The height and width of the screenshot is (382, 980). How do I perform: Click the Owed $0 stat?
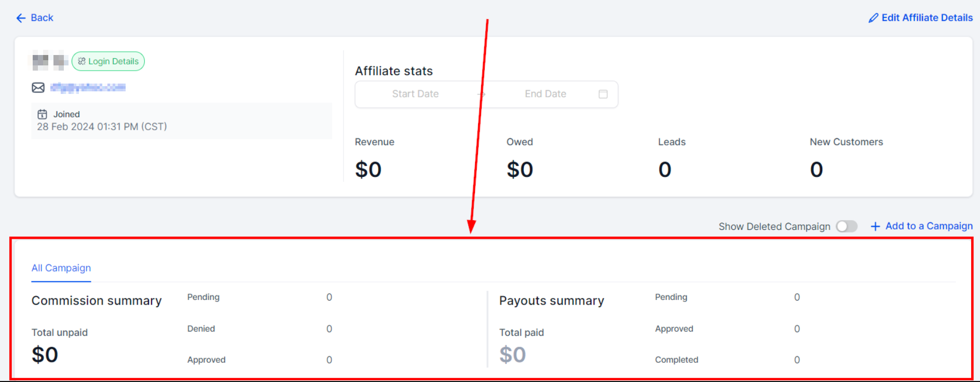(520, 170)
